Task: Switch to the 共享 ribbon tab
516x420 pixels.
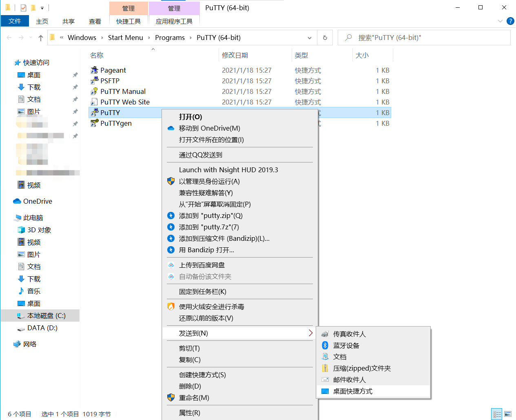Action: coord(69,21)
